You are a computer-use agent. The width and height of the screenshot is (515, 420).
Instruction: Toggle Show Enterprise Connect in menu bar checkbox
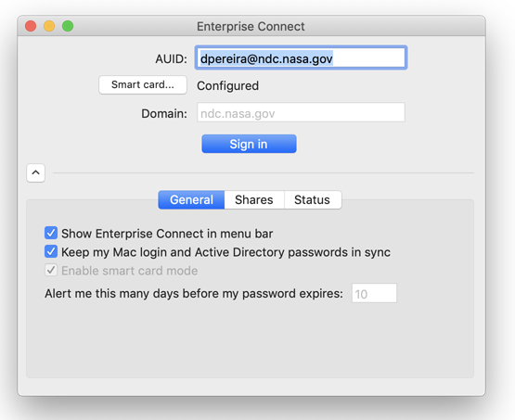[x=51, y=233]
